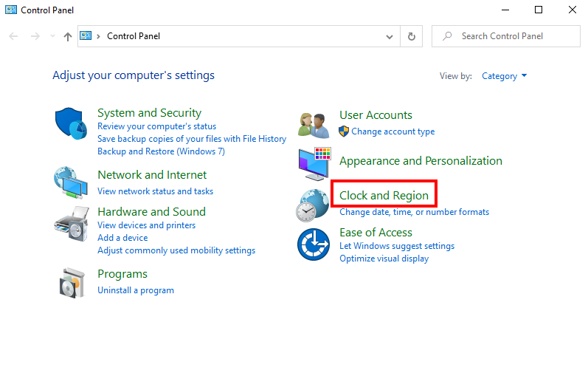588x373 pixels.
Task: Click the Network and Internet globe icon
Action: [71, 182]
